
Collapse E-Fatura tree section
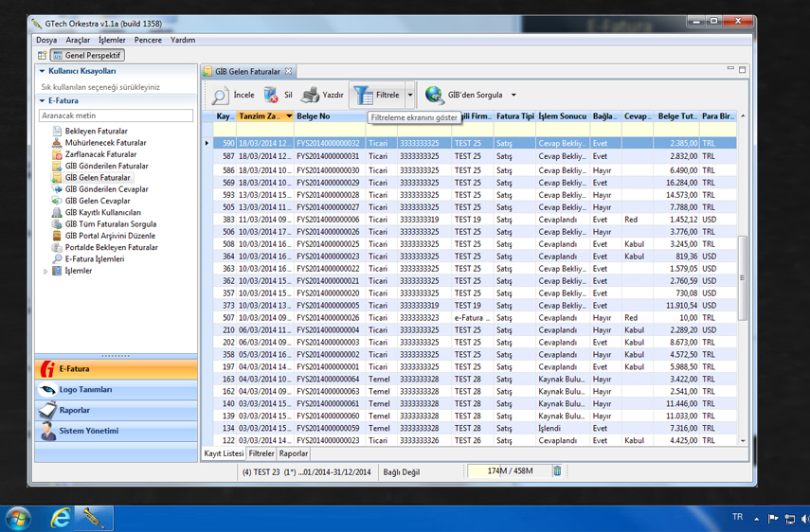pos(42,100)
